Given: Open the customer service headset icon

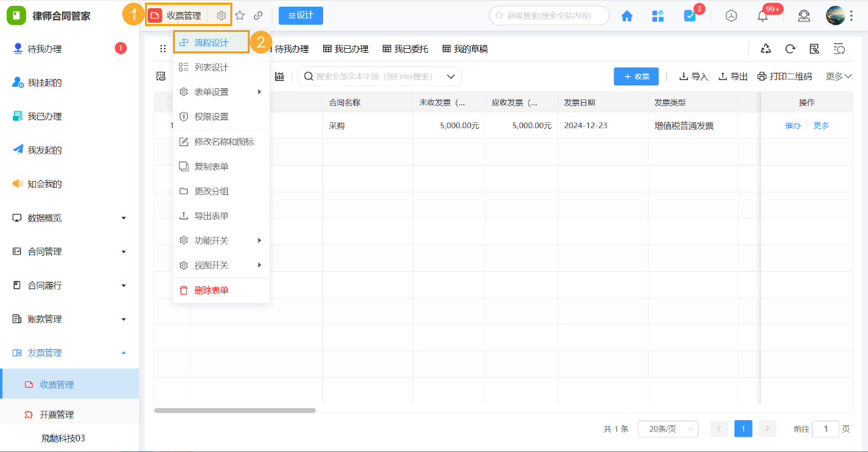Looking at the screenshot, I should pos(804,15).
